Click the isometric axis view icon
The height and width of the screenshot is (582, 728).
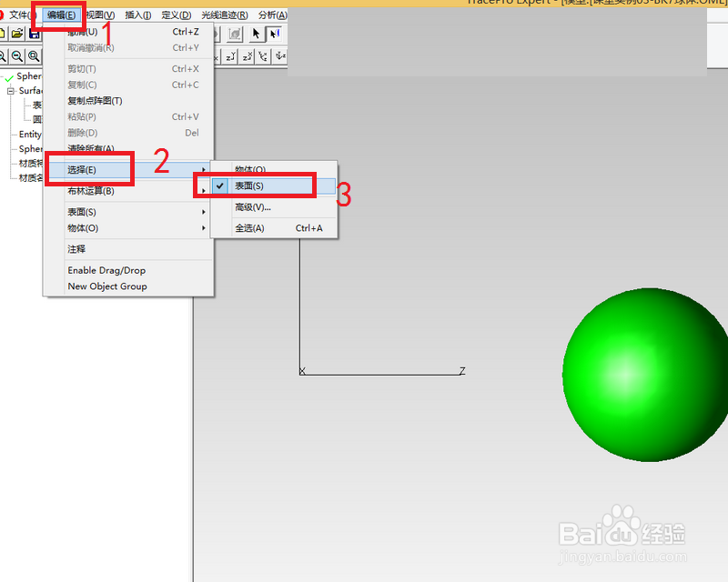click(263, 56)
